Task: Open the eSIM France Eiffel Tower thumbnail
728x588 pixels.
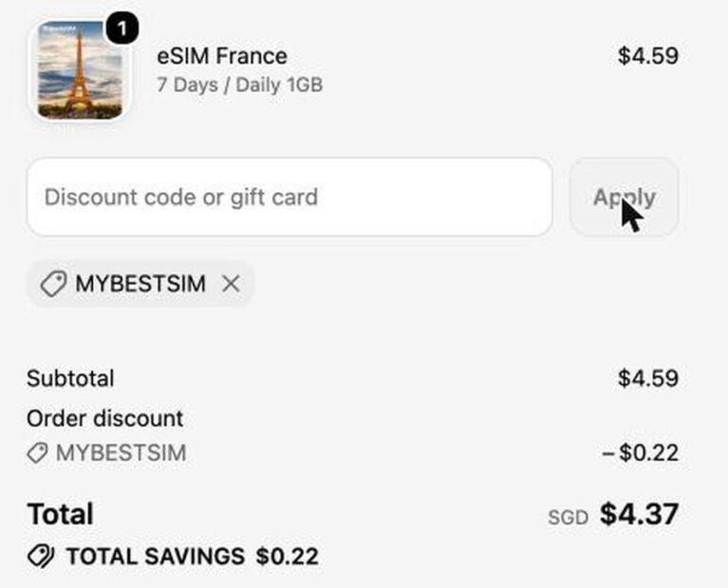Action: (x=80, y=70)
